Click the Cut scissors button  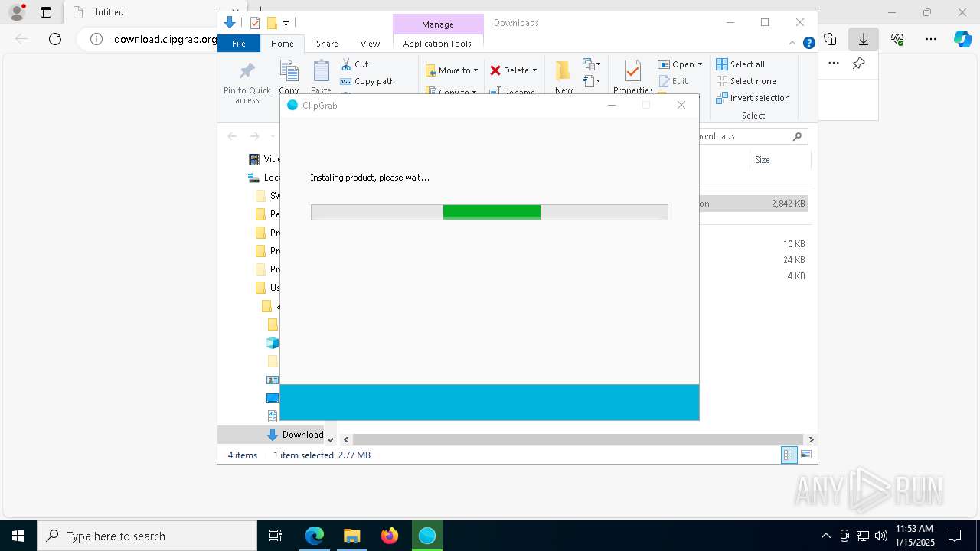354,64
